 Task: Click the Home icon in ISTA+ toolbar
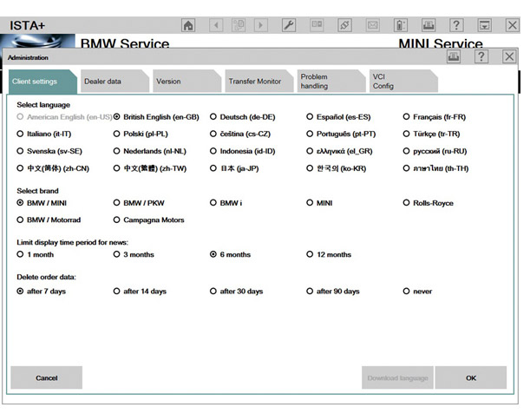188,25
